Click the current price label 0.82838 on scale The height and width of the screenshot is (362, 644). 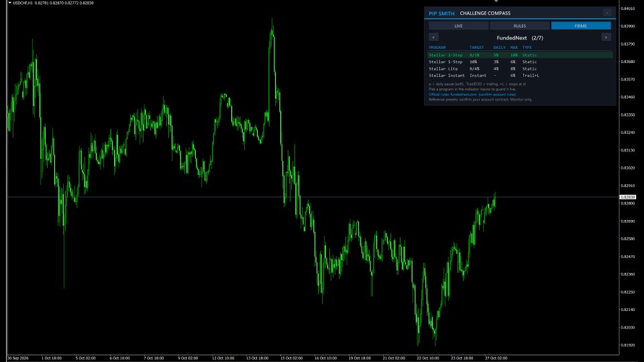click(628, 197)
